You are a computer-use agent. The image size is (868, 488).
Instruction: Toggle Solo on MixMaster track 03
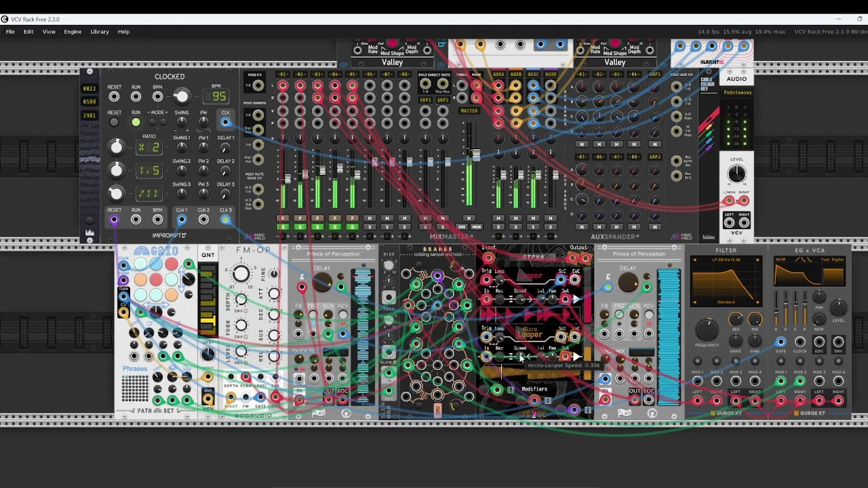317,227
